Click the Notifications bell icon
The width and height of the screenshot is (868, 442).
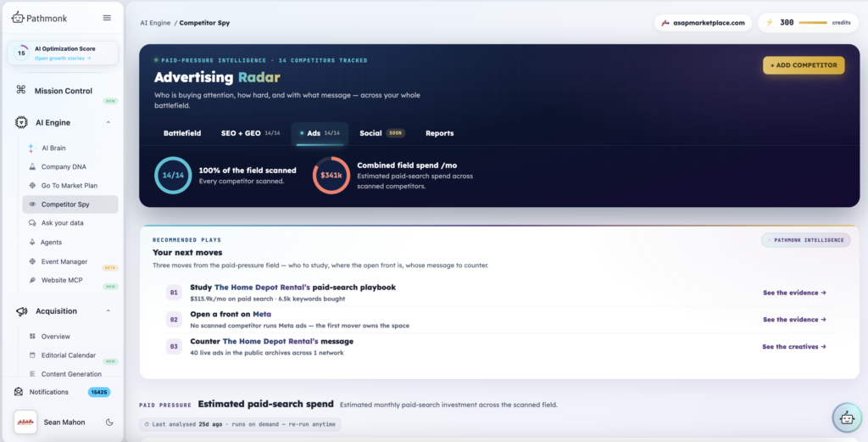pyautogui.click(x=19, y=392)
